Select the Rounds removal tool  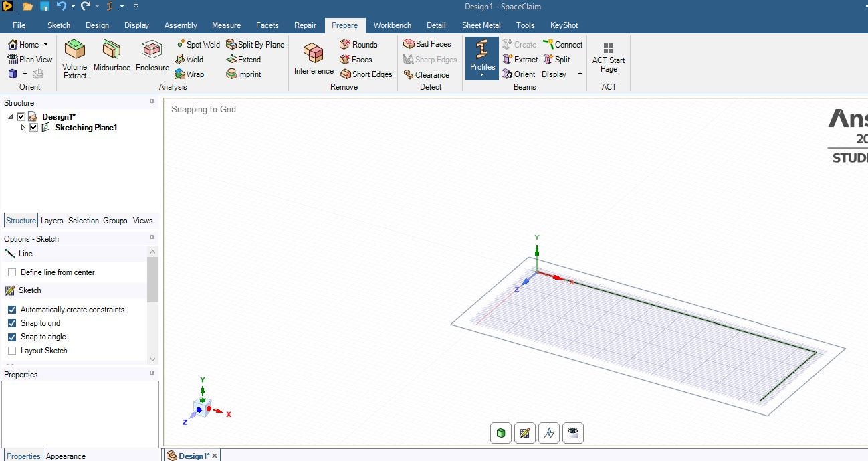coord(358,45)
